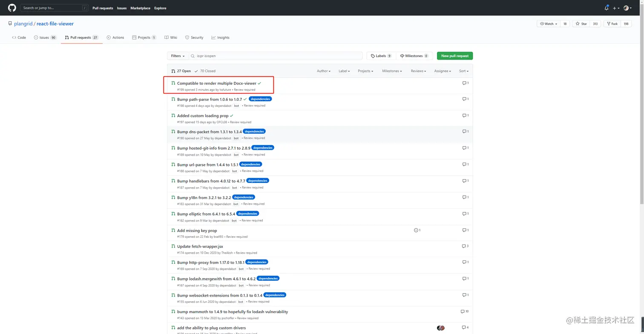Star the react-file-viewer repository

(581, 24)
